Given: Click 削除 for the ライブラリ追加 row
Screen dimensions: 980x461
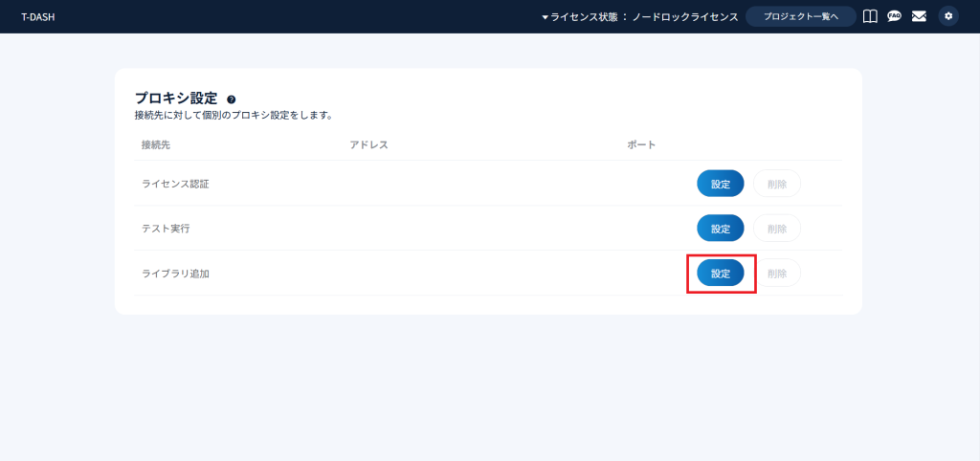Looking at the screenshot, I should point(776,274).
